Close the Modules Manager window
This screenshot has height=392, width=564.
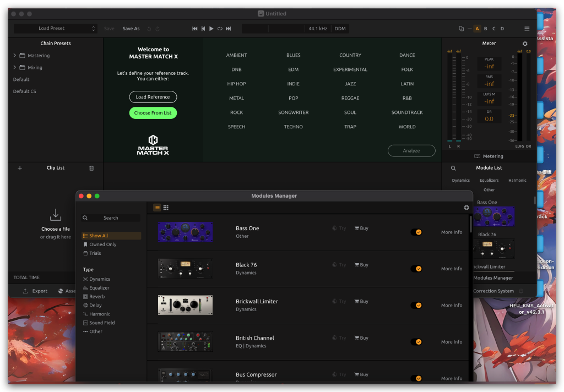(x=82, y=196)
